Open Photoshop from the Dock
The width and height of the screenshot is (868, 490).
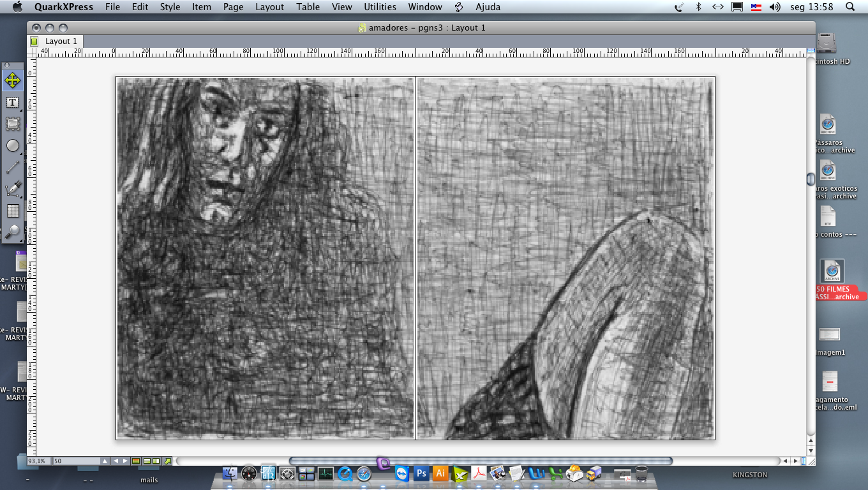click(421, 473)
